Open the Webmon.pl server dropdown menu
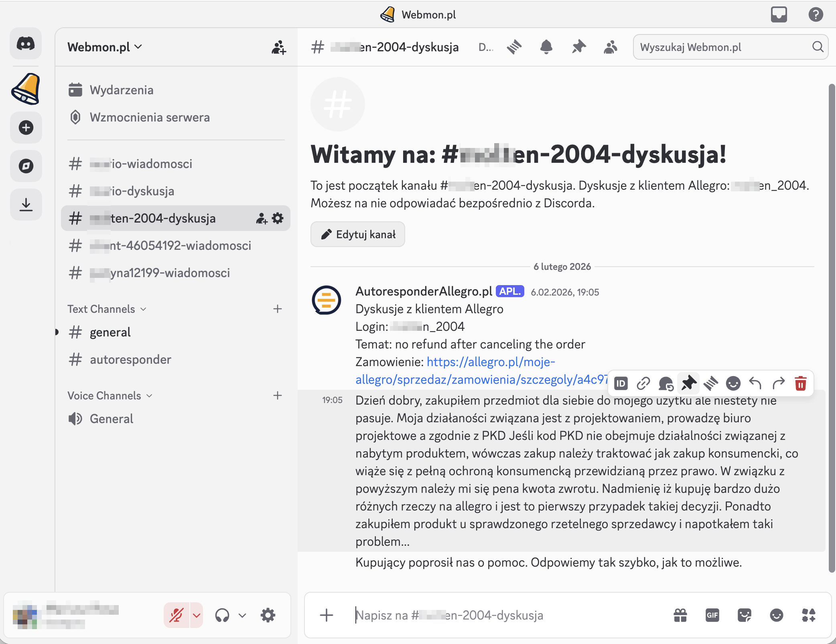This screenshot has height=644, width=836. click(104, 47)
